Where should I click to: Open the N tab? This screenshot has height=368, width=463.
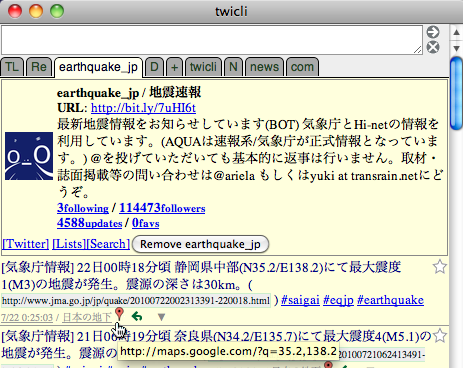point(233,67)
